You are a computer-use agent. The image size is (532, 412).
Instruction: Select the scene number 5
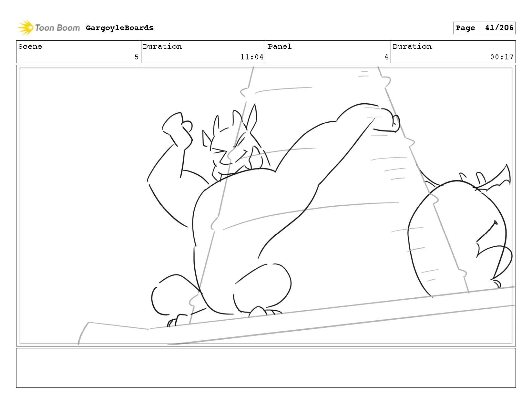pyautogui.click(x=137, y=57)
